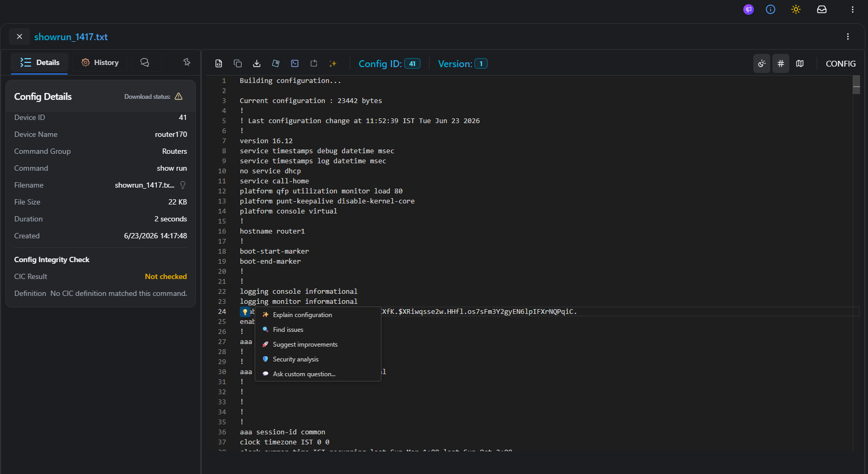Click the 2 seconds duration value
The width and height of the screenshot is (868, 474).
[171, 219]
